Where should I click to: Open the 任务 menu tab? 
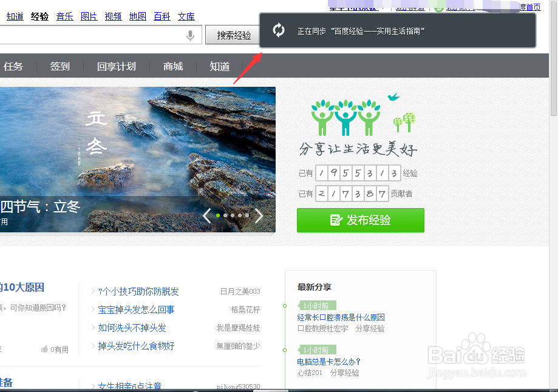click(x=13, y=66)
